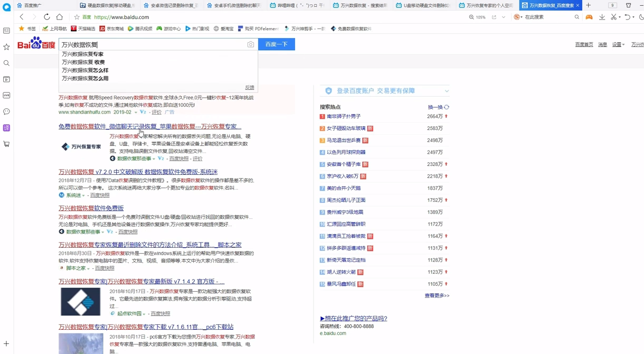Open new tab with plus button

[589, 5]
